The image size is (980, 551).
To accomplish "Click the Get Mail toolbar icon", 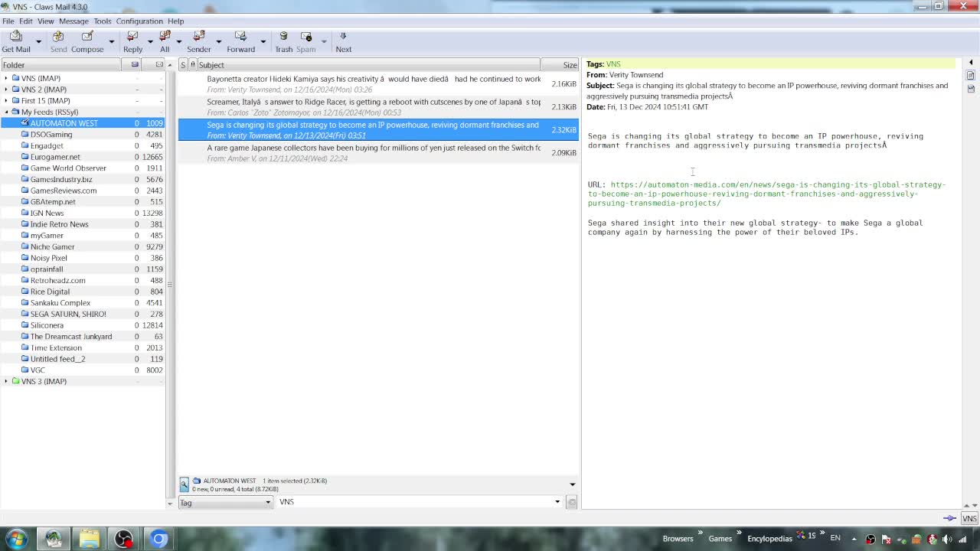I will pyautogui.click(x=16, y=37).
